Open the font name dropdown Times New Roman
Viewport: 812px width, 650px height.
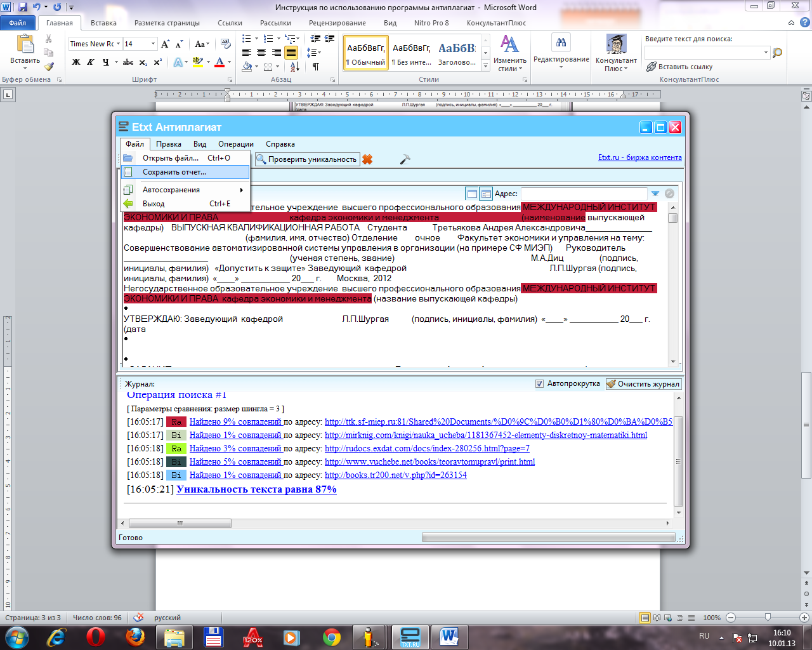(118, 44)
